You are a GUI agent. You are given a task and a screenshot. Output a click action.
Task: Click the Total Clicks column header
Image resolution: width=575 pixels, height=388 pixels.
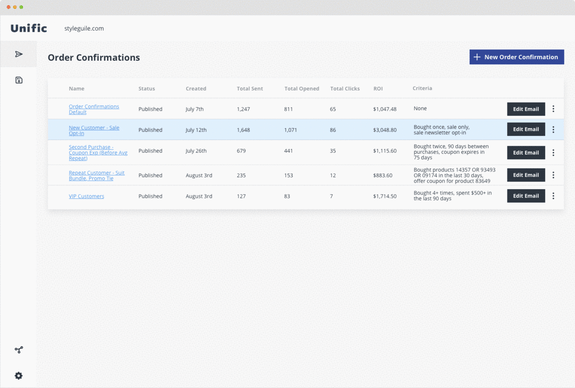pos(345,88)
